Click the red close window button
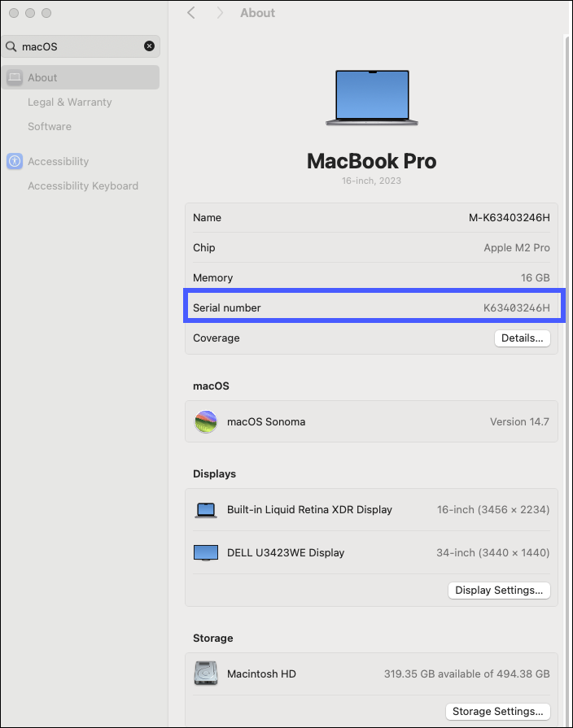Screen dimensions: 573x728 tap(14, 13)
